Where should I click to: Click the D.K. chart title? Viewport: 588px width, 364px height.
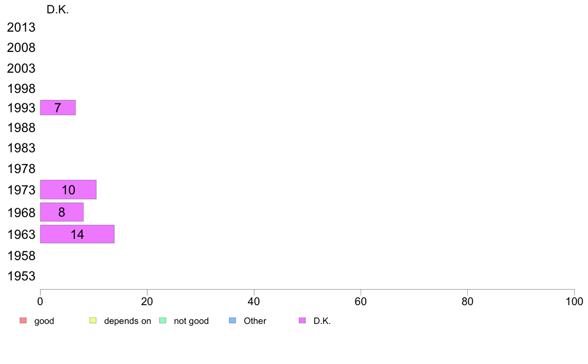pyautogui.click(x=58, y=10)
